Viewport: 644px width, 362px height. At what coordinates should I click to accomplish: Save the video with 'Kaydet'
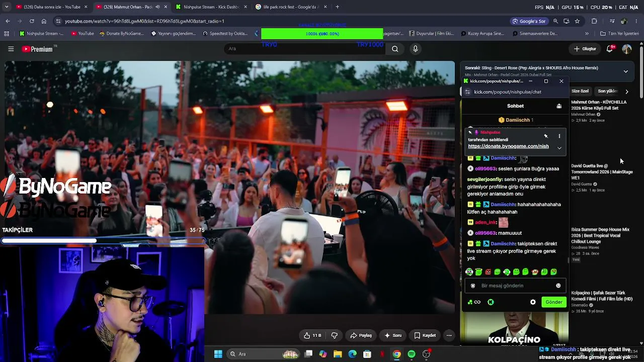[425, 335]
